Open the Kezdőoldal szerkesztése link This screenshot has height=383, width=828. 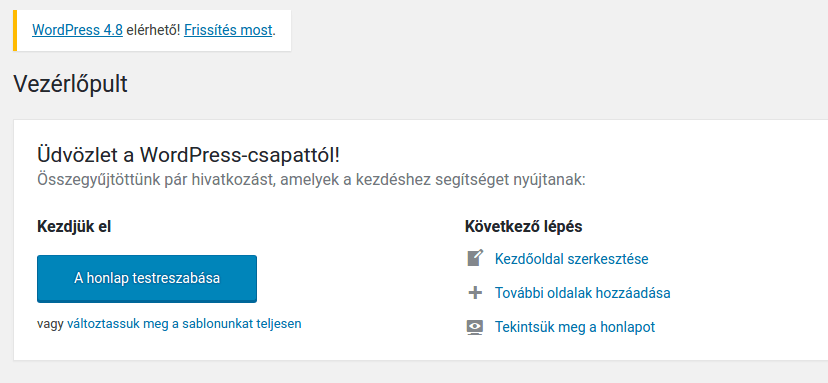(571, 259)
